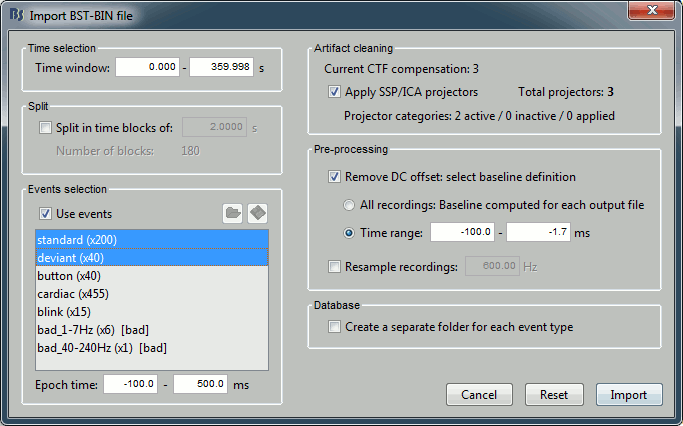Cancel the import dialog
This screenshot has height=426, width=683.
point(478,395)
